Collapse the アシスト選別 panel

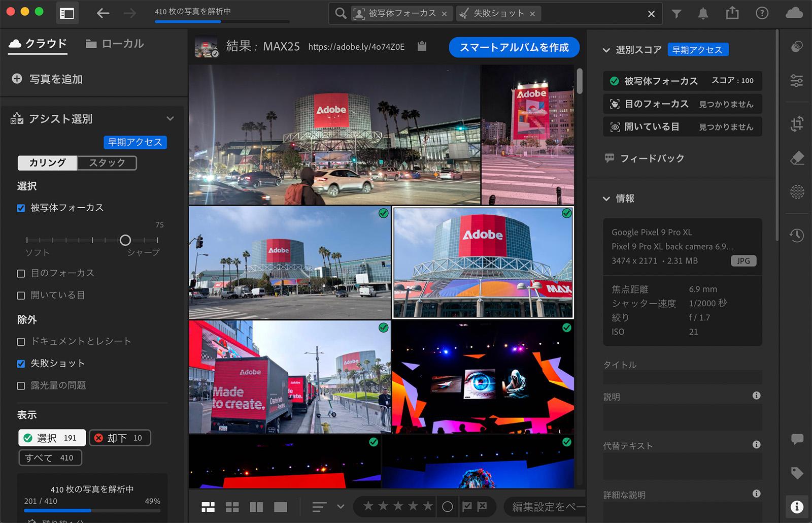click(x=171, y=118)
